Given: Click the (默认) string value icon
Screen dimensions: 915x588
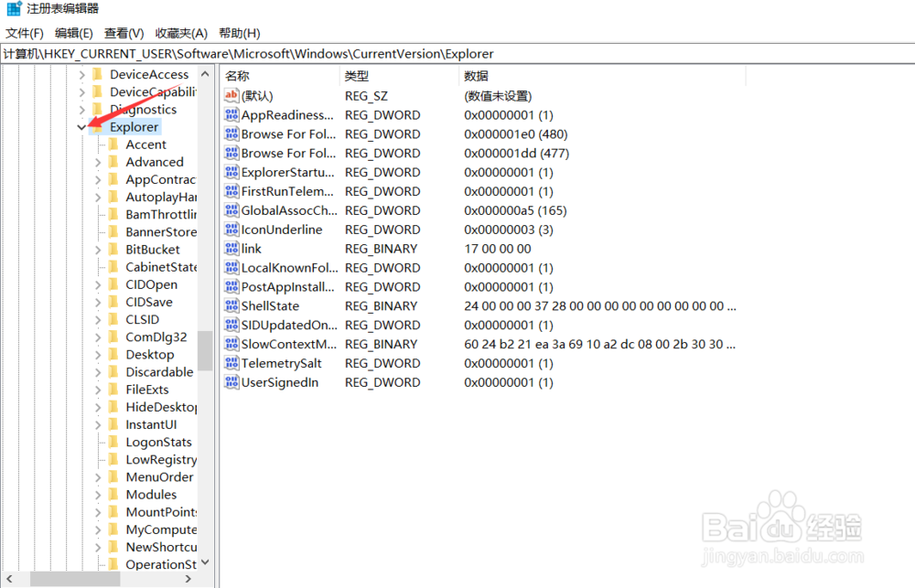Looking at the screenshot, I should [231, 96].
